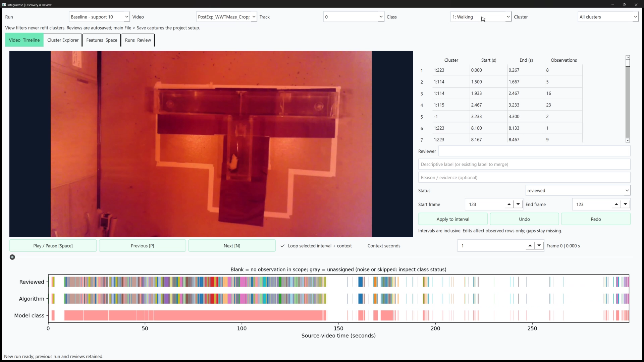Click the interval table vertical scrollbar thumb
The image size is (644, 362).
628,63
